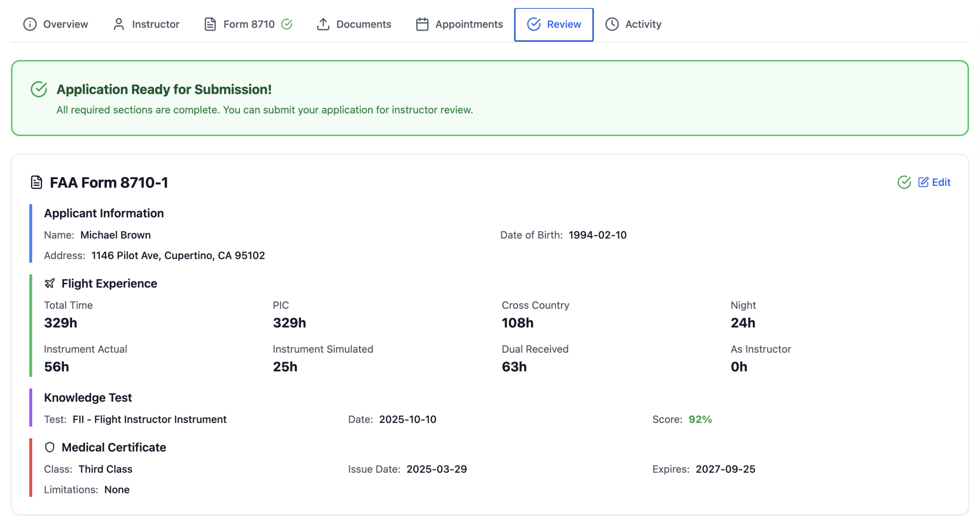Select the Review tab
The width and height of the screenshot is (980, 521).
click(554, 25)
